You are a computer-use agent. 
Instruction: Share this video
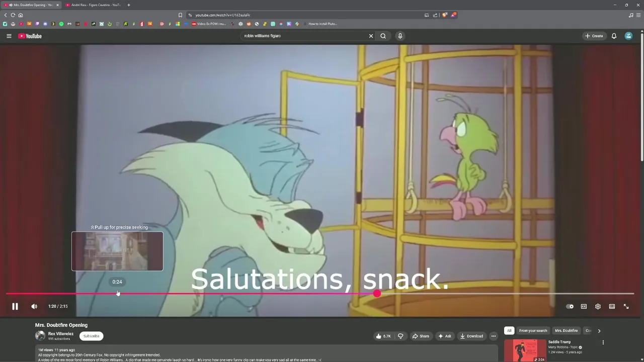coord(421,336)
